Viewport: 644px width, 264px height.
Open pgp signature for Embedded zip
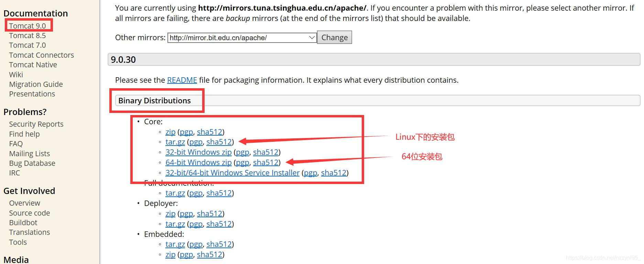186,254
